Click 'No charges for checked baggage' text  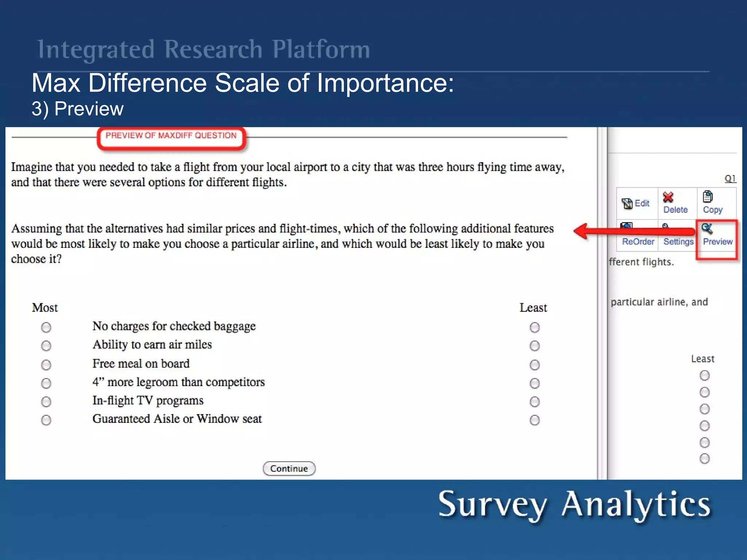[x=174, y=326]
